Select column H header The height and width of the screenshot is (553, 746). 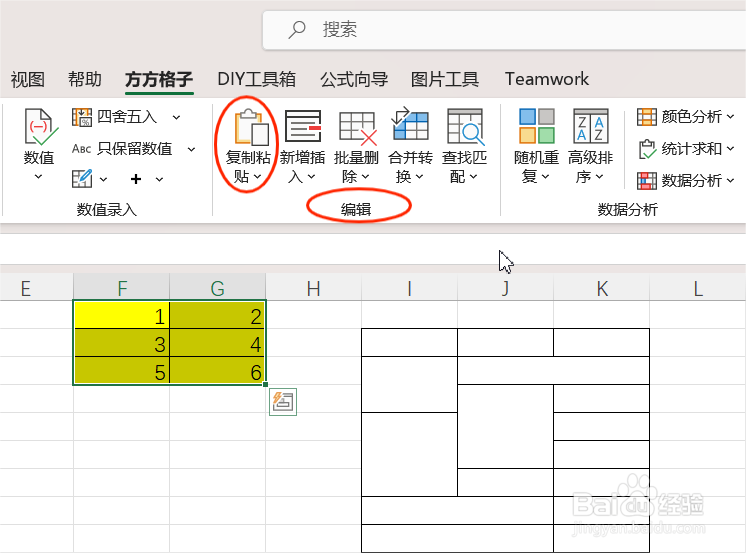coord(314,288)
